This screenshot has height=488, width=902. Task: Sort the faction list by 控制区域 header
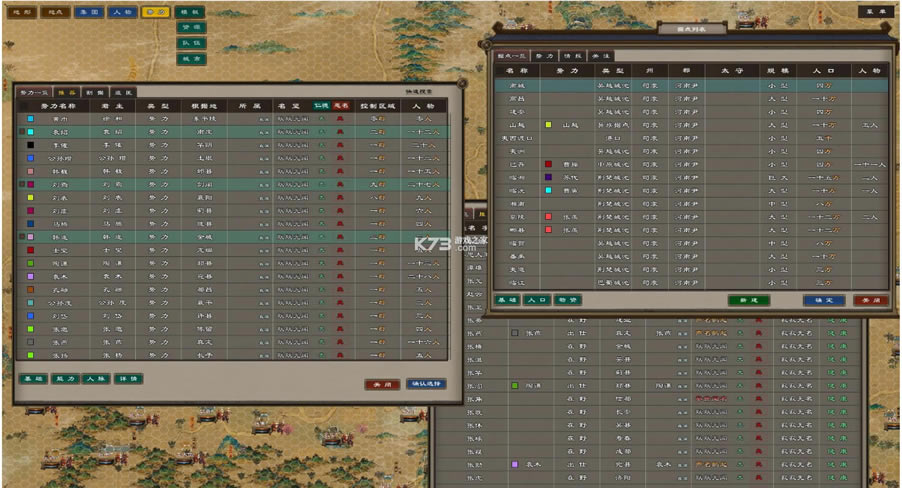[x=377, y=105]
